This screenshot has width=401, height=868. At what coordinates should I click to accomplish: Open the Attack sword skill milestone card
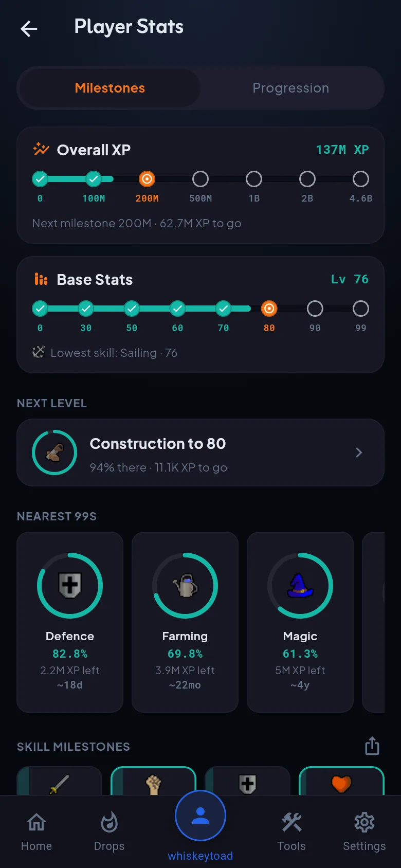pos(60,781)
